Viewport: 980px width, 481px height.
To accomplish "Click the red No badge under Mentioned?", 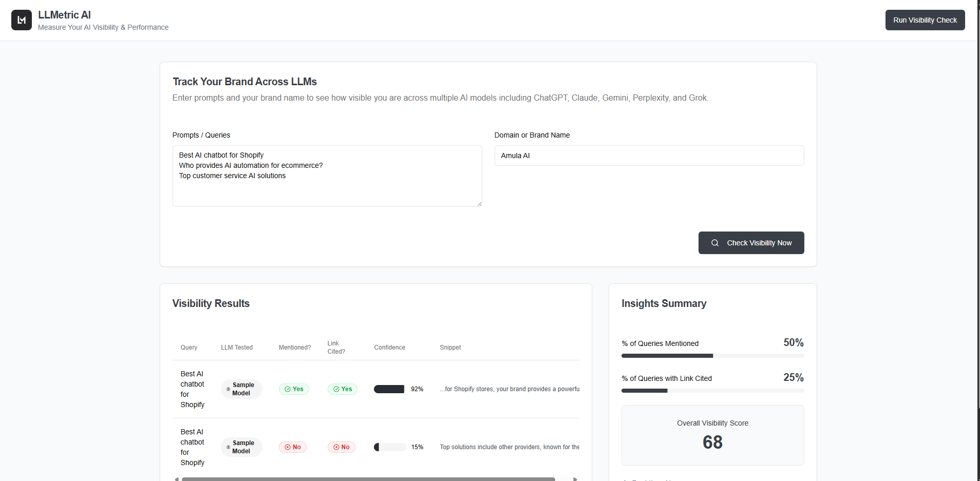I will point(293,447).
